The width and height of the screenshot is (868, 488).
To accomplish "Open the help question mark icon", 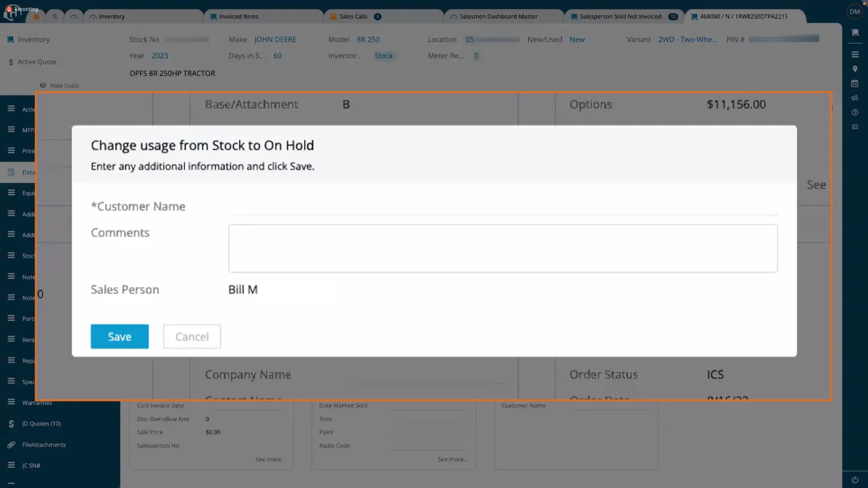I will click(855, 112).
